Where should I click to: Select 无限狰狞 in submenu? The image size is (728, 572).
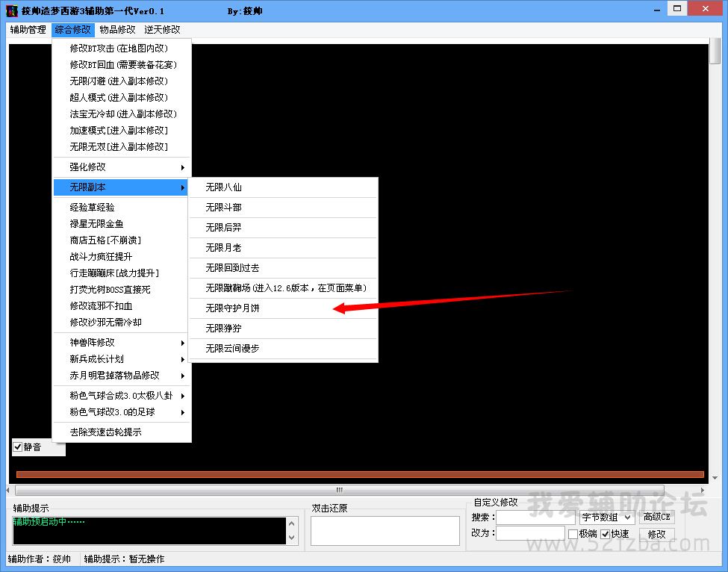click(x=283, y=329)
